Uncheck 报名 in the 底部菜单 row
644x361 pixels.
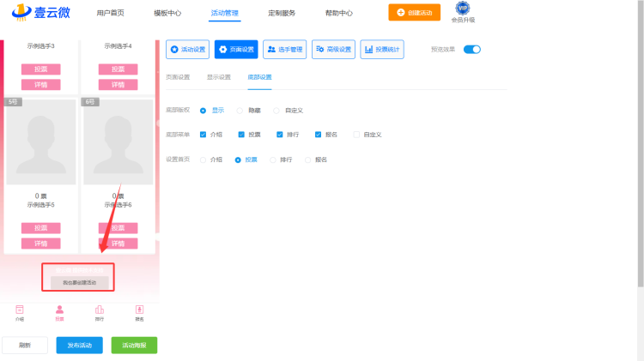click(319, 135)
